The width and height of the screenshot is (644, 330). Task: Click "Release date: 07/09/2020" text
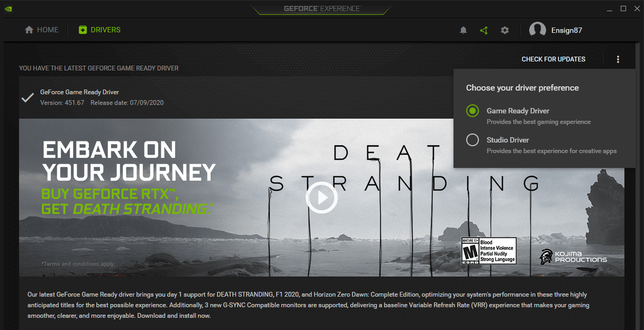pyautogui.click(x=127, y=103)
